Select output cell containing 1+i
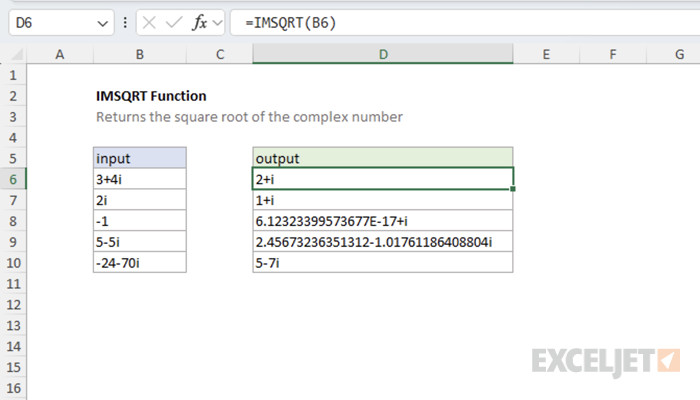The image size is (700, 400). (383, 200)
